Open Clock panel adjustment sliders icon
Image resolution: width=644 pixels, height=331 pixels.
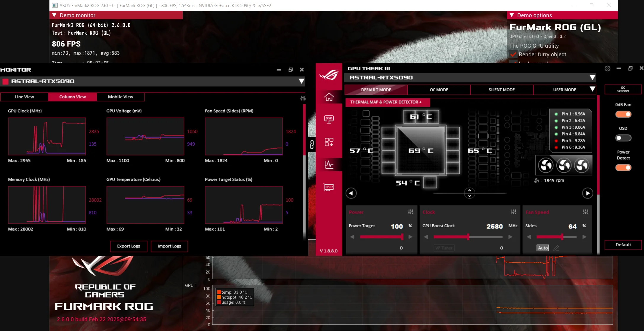tap(514, 212)
